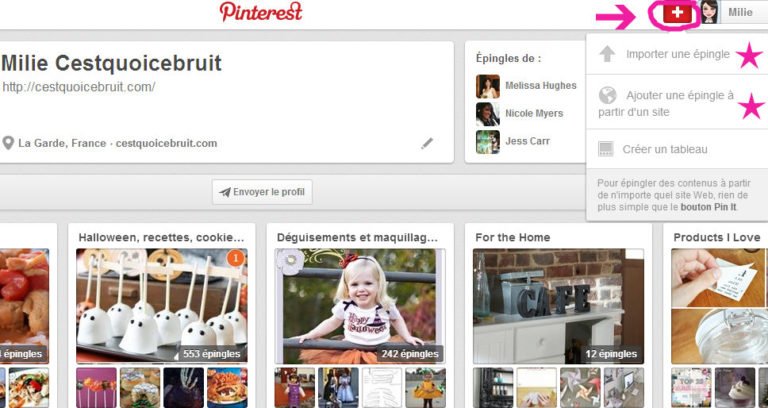Follow the bouton Pin It link

pos(708,207)
